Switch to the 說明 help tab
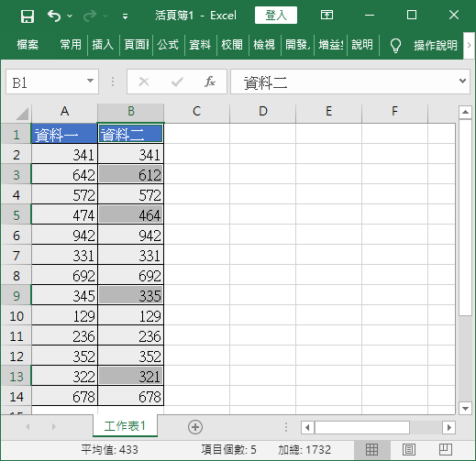The height and width of the screenshot is (461, 476). point(362,45)
